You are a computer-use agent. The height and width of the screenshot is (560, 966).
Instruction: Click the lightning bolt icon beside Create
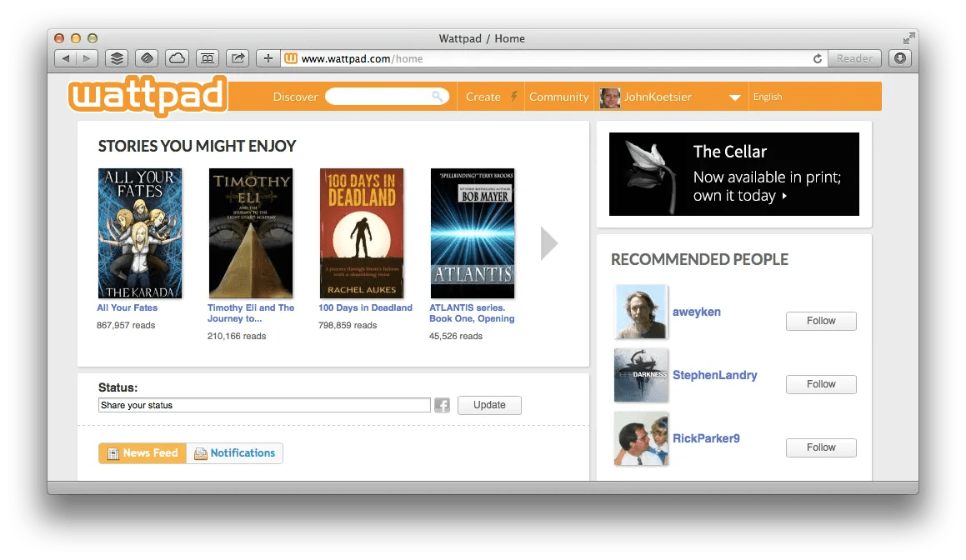pos(513,96)
